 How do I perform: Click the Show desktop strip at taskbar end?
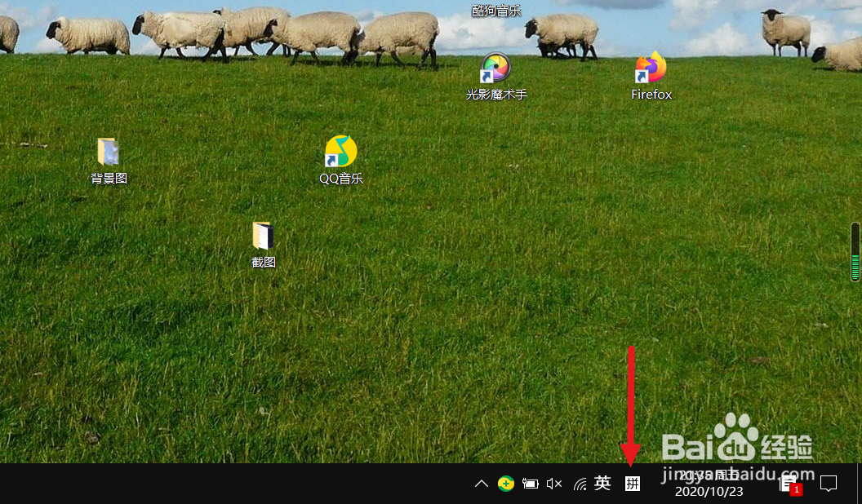point(859,484)
